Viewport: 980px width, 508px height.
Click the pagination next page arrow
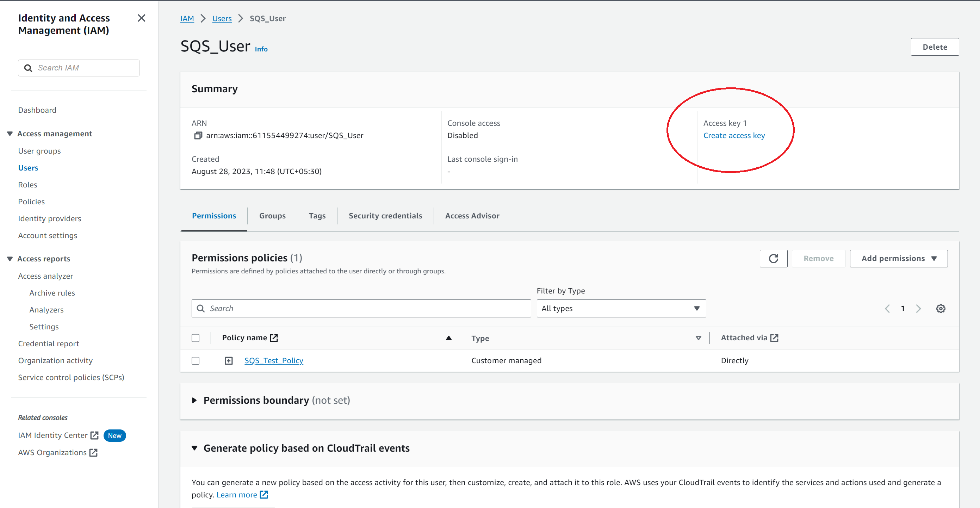(919, 308)
